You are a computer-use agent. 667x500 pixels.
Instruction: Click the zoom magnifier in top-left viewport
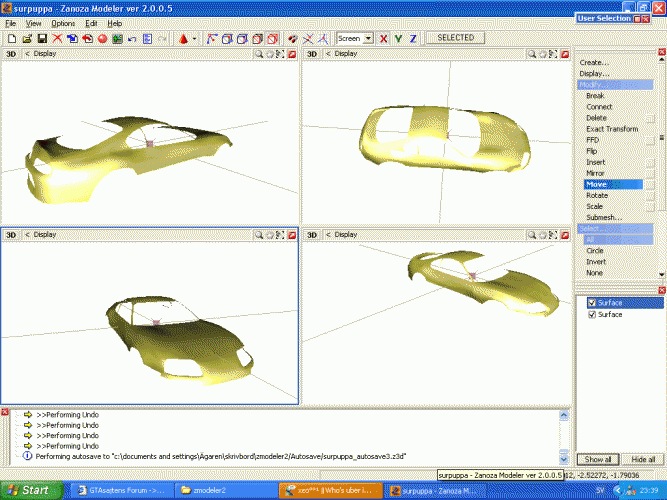point(259,54)
